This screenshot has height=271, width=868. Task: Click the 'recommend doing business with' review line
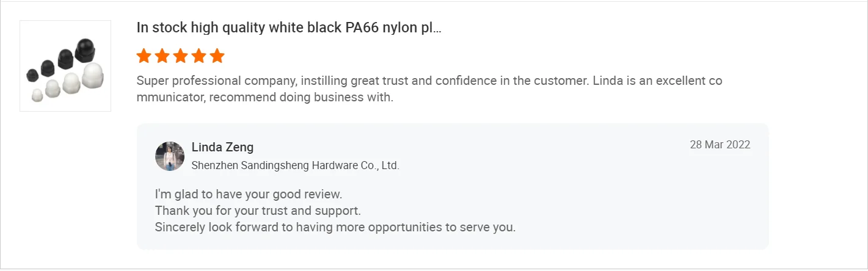click(264, 97)
